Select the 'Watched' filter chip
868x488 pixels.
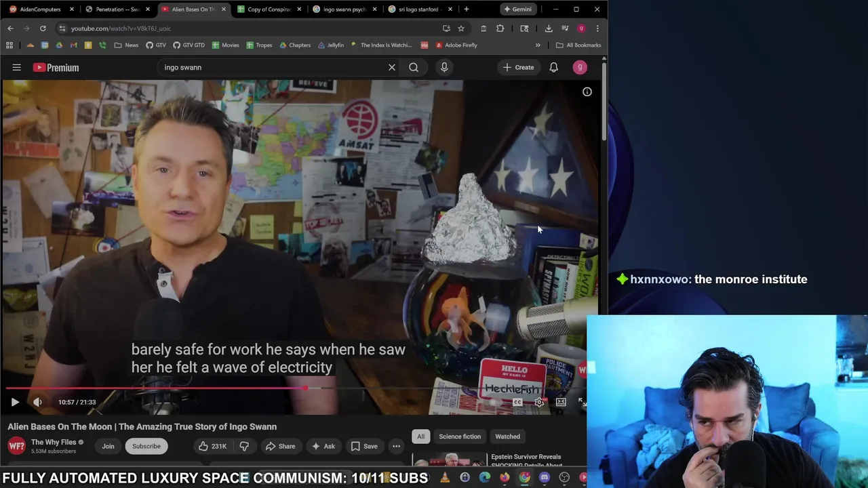[x=507, y=436]
